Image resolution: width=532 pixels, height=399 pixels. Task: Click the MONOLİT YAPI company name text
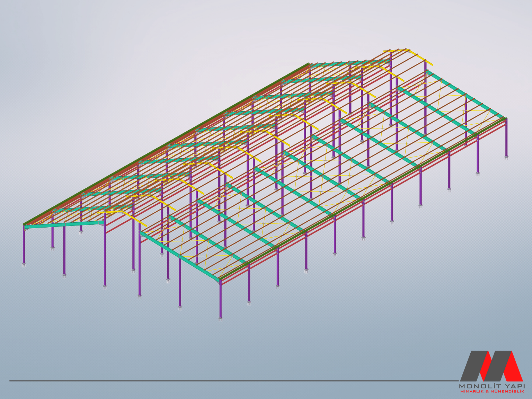pos(491,386)
